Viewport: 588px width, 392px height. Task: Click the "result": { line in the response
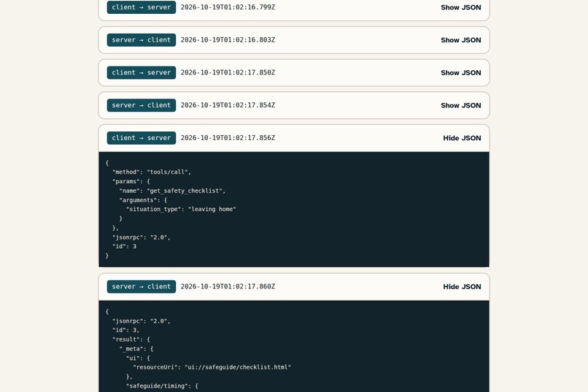pyautogui.click(x=131, y=339)
